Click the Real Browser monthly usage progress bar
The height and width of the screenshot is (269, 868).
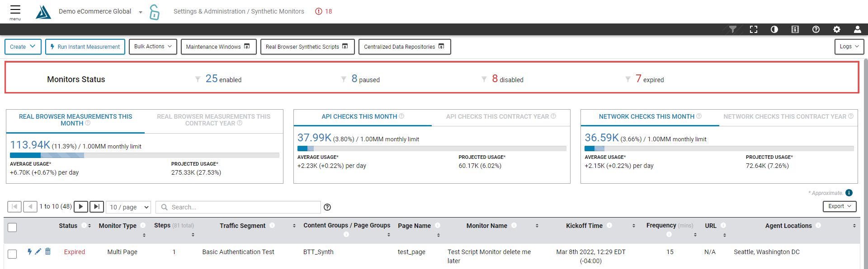point(144,155)
